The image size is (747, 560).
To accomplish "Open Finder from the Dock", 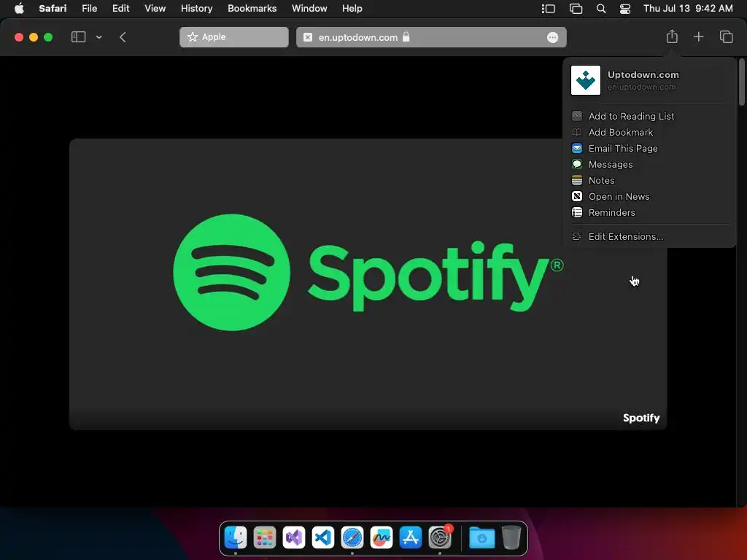I will pos(236,538).
